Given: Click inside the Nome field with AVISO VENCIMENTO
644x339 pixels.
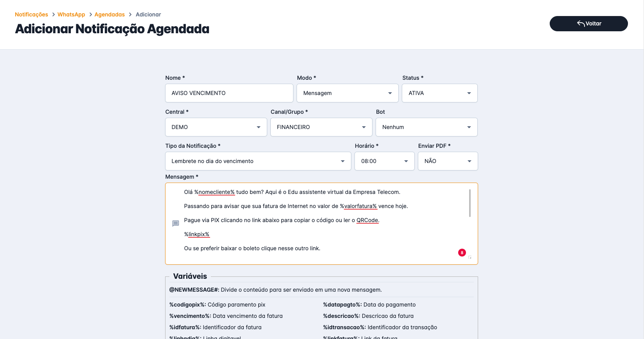Looking at the screenshot, I should point(229,93).
